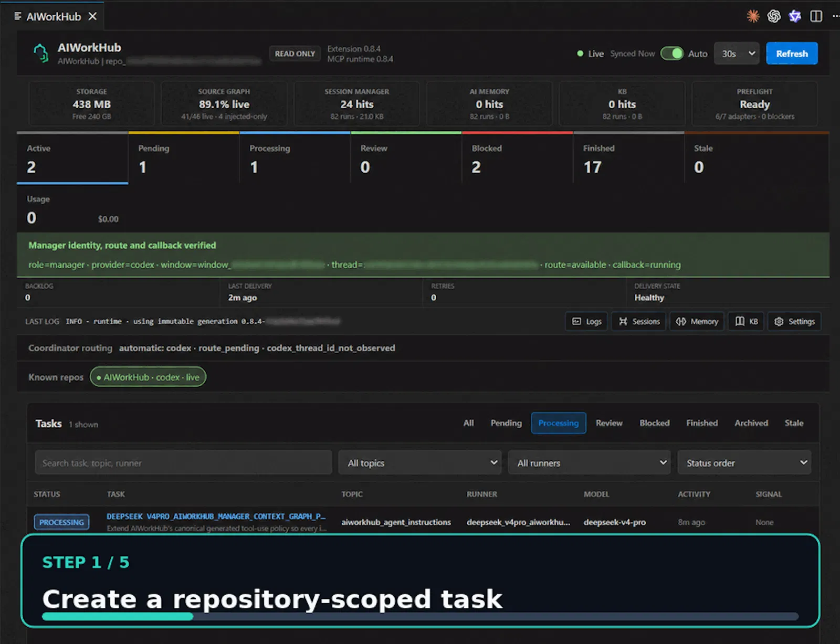Select the Pending status card

[x=184, y=158]
